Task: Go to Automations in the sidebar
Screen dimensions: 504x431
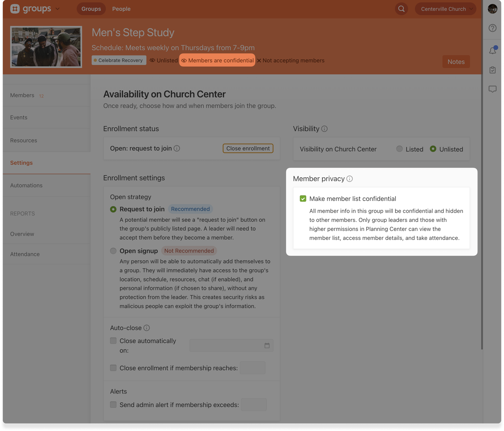Action: [x=26, y=185]
